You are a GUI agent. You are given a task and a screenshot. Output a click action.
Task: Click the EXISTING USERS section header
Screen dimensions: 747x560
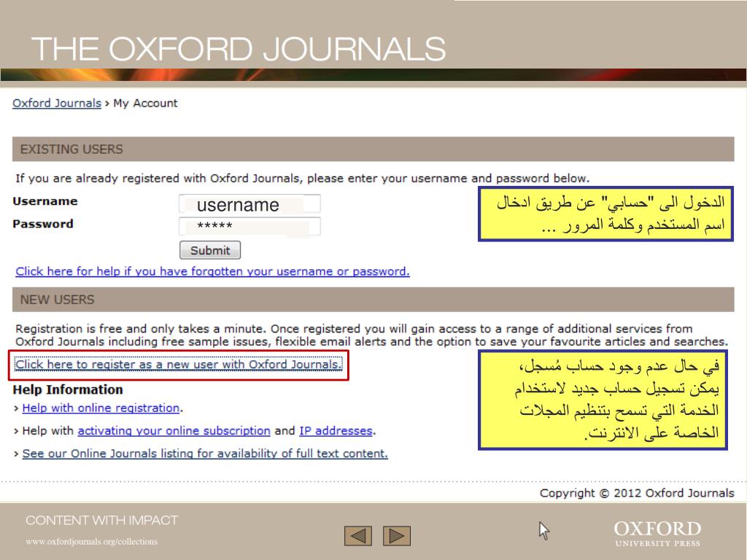[x=373, y=149]
